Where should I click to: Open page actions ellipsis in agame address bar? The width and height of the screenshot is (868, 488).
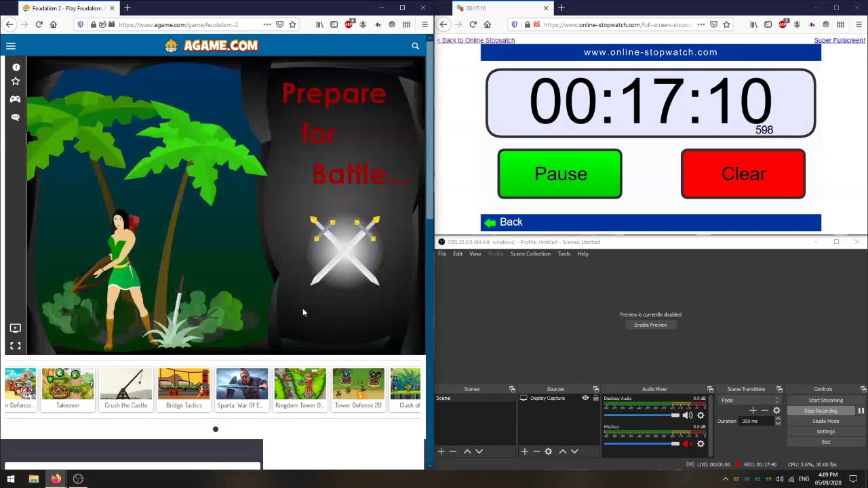coord(267,24)
